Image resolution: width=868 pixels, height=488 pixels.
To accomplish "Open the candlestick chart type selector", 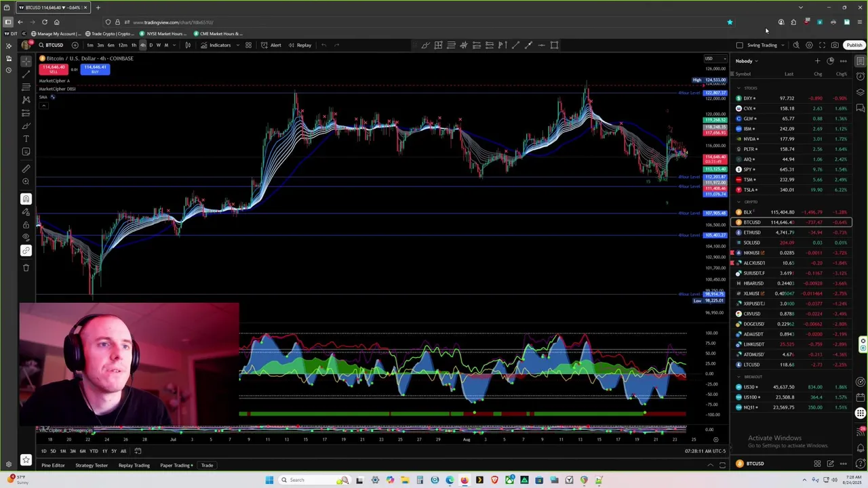I will coord(188,45).
